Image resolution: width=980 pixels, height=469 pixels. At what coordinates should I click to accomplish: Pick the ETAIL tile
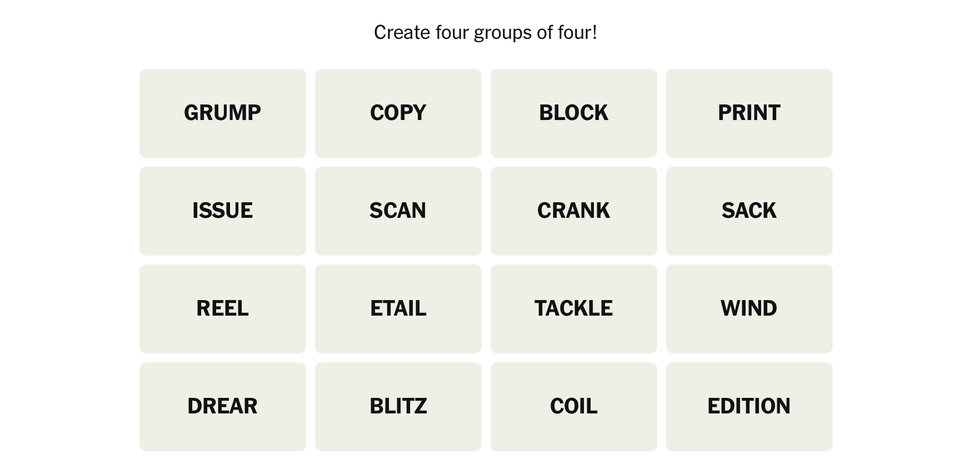tap(398, 309)
